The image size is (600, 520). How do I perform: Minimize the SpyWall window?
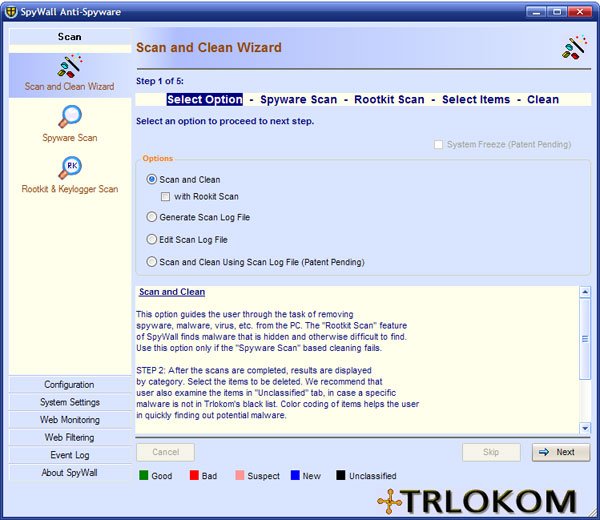tap(536, 12)
